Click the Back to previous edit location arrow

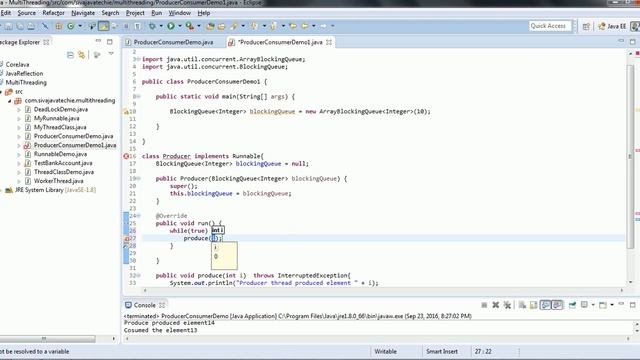tap(293, 26)
